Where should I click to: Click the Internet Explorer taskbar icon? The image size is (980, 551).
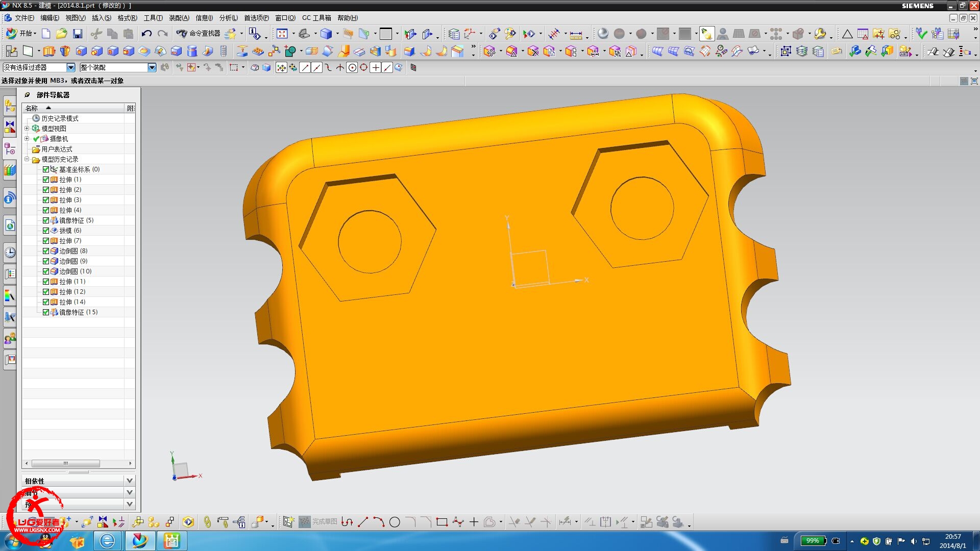click(107, 541)
